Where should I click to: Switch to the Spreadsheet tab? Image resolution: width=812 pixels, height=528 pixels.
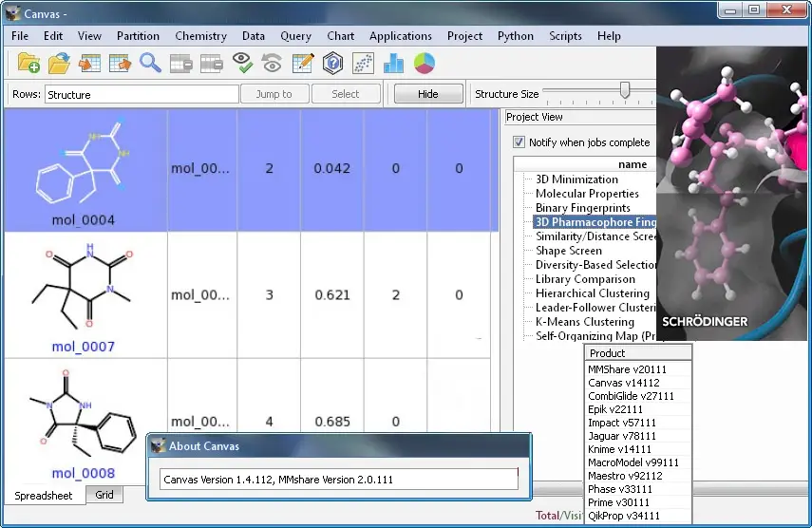[x=44, y=496]
